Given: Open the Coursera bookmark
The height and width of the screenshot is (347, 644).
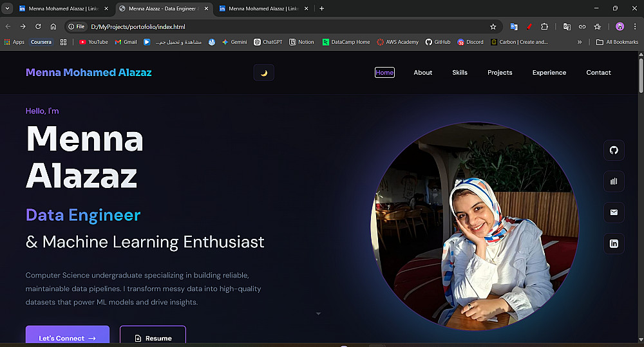Looking at the screenshot, I should tap(41, 42).
